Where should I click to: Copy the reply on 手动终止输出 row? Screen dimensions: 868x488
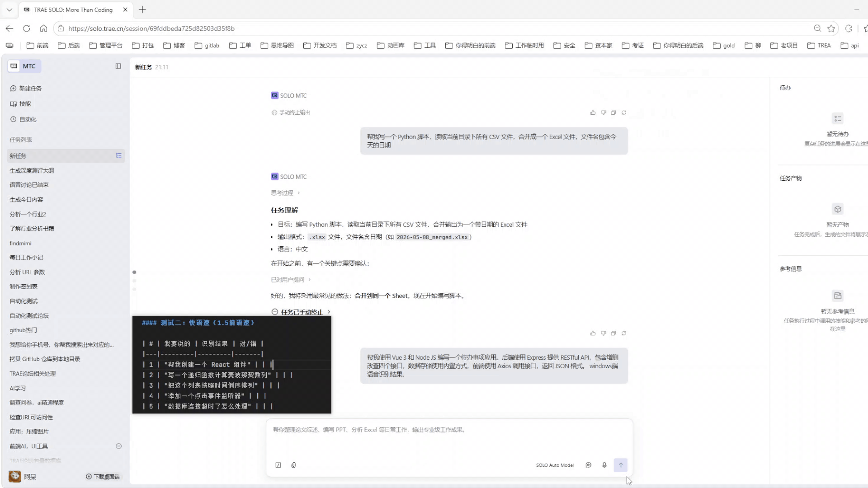(613, 113)
